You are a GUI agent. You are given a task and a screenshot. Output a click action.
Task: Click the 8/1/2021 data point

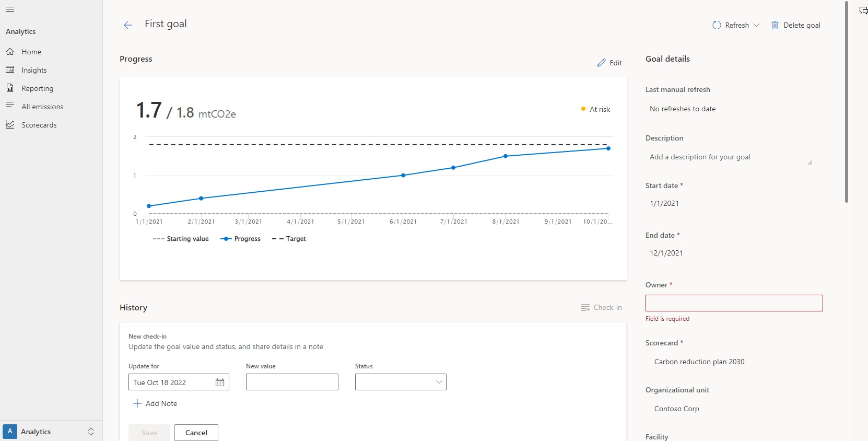pyautogui.click(x=506, y=156)
